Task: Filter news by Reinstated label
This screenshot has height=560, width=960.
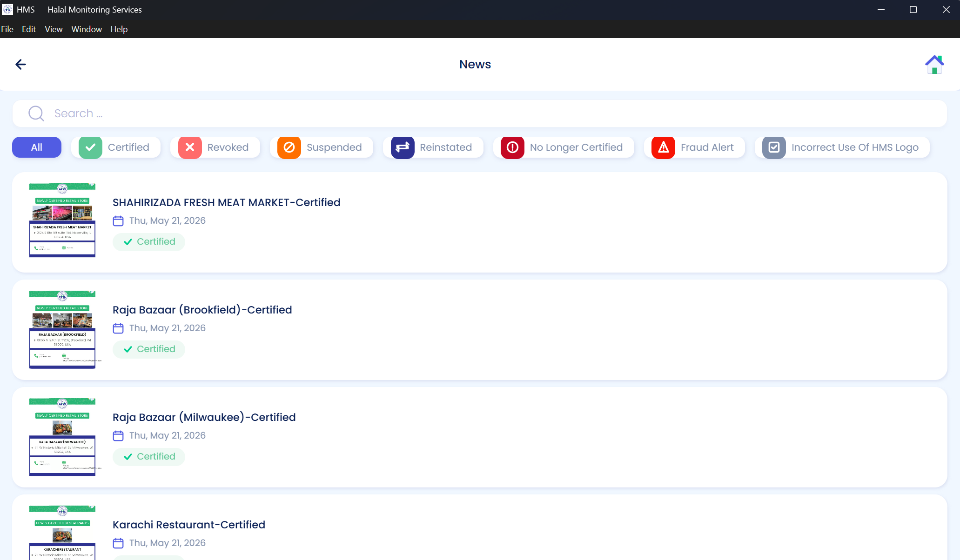Action: coord(446,147)
